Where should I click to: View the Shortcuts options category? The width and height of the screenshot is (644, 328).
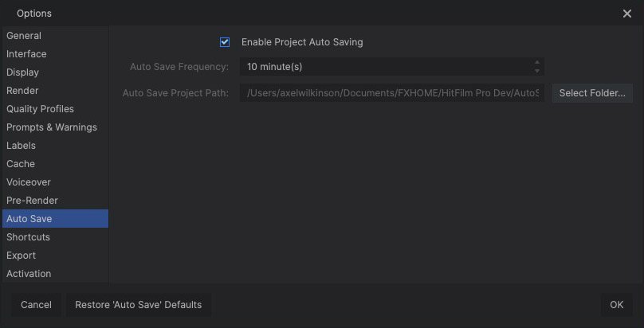tap(28, 237)
